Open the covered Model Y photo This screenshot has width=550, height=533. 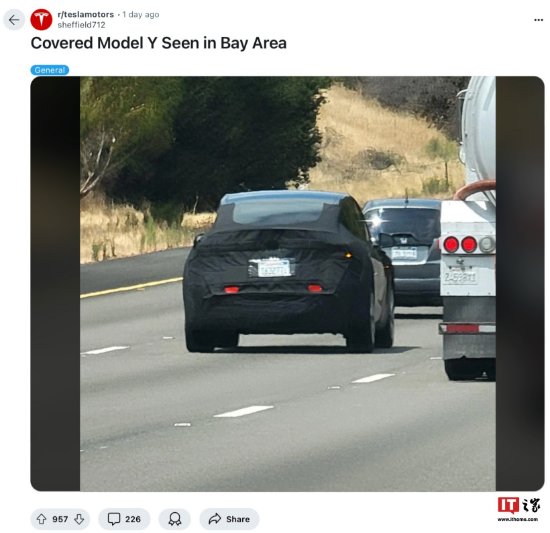tap(288, 283)
